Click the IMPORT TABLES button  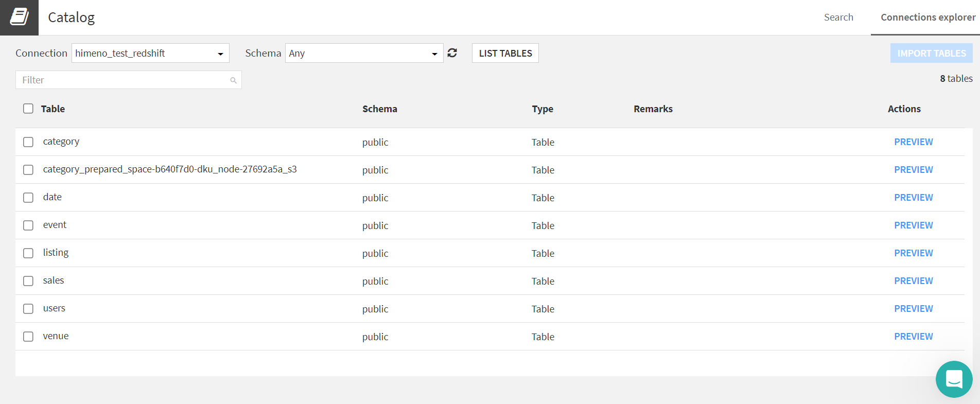pos(931,53)
